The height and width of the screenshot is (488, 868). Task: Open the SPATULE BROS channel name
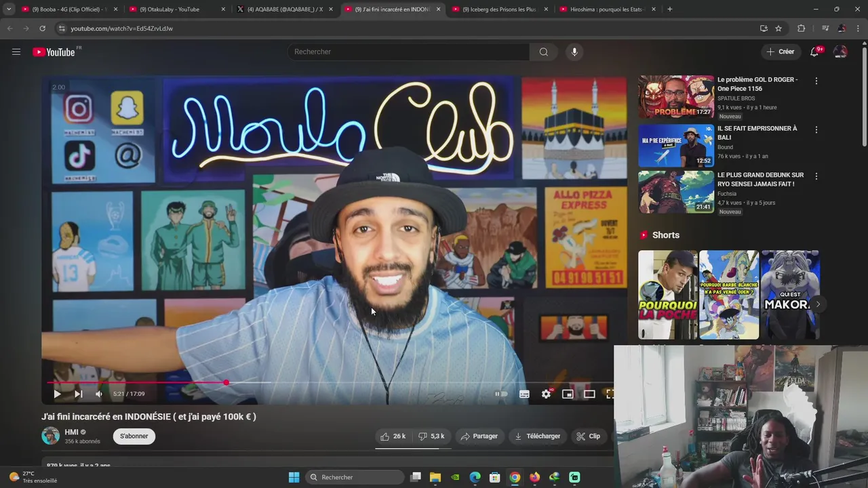(736, 98)
